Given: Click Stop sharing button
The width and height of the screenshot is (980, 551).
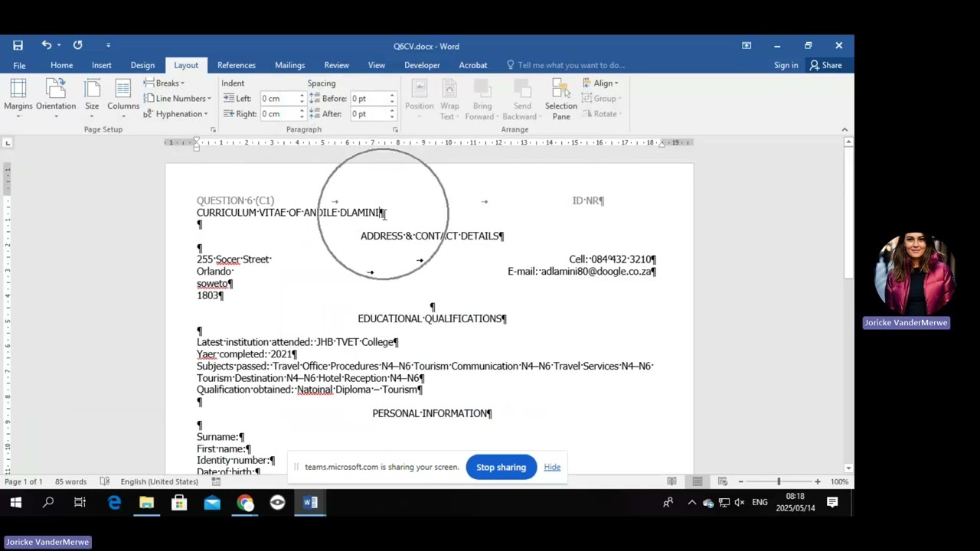Looking at the screenshot, I should 501,467.
